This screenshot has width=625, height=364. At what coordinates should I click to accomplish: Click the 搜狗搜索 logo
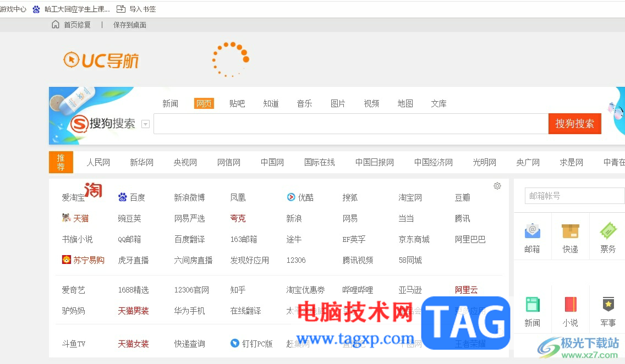coord(103,124)
